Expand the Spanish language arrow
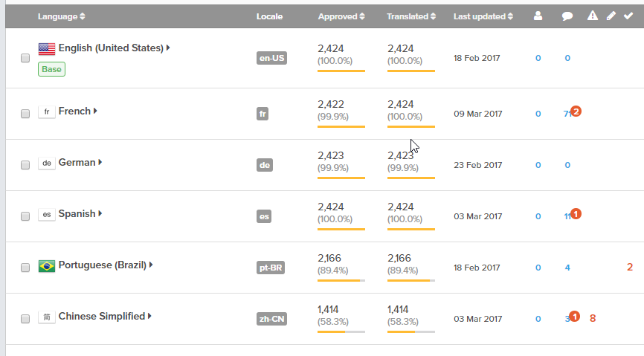 [x=100, y=214]
